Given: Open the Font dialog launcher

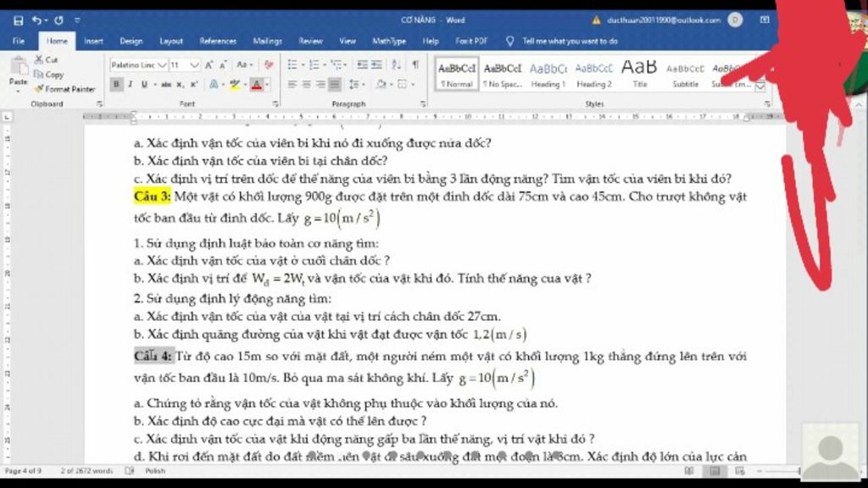Looking at the screenshot, I should (275, 104).
